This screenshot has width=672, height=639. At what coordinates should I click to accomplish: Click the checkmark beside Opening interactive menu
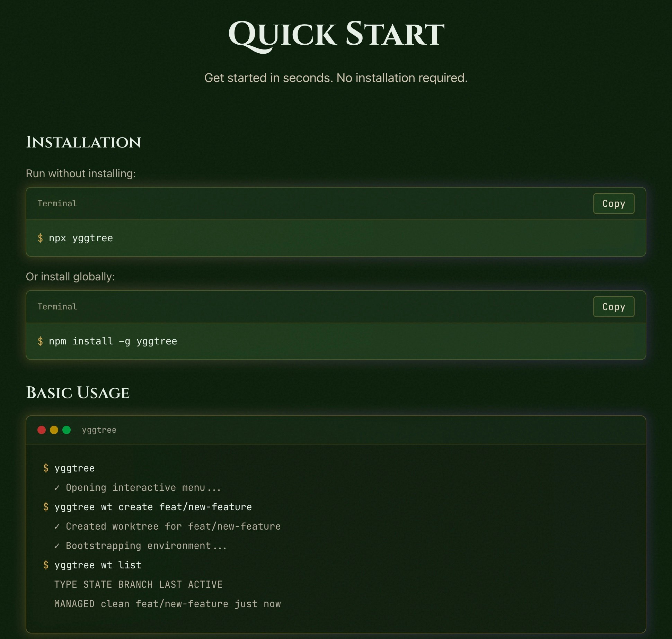(58, 487)
